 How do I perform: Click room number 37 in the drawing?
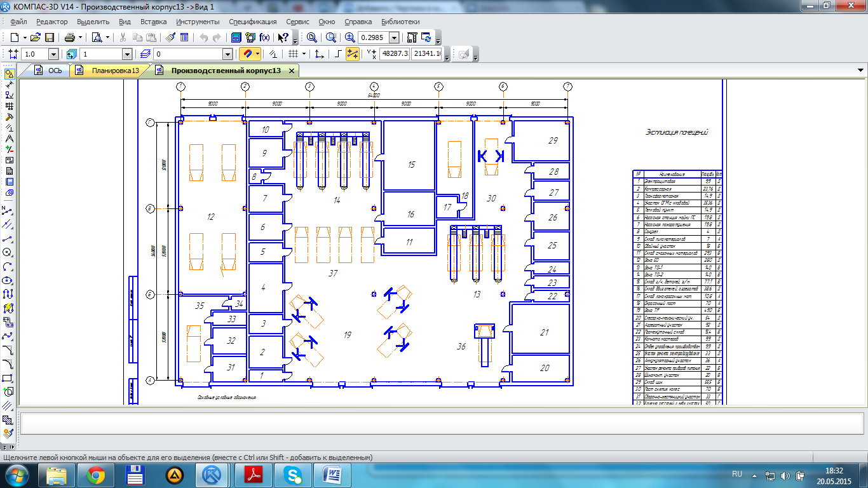click(333, 273)
